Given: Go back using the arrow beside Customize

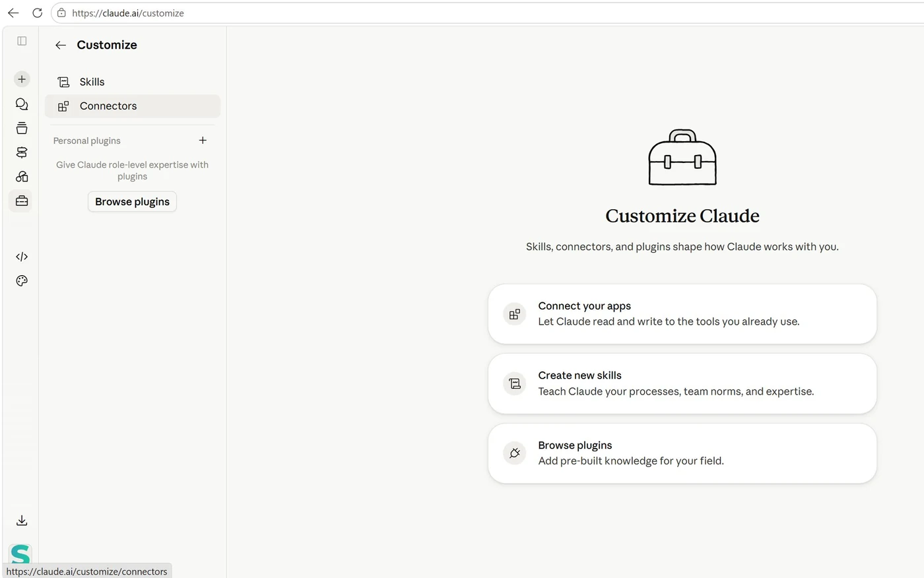Looking at the screenshot, I should click(x=61, y=45).
